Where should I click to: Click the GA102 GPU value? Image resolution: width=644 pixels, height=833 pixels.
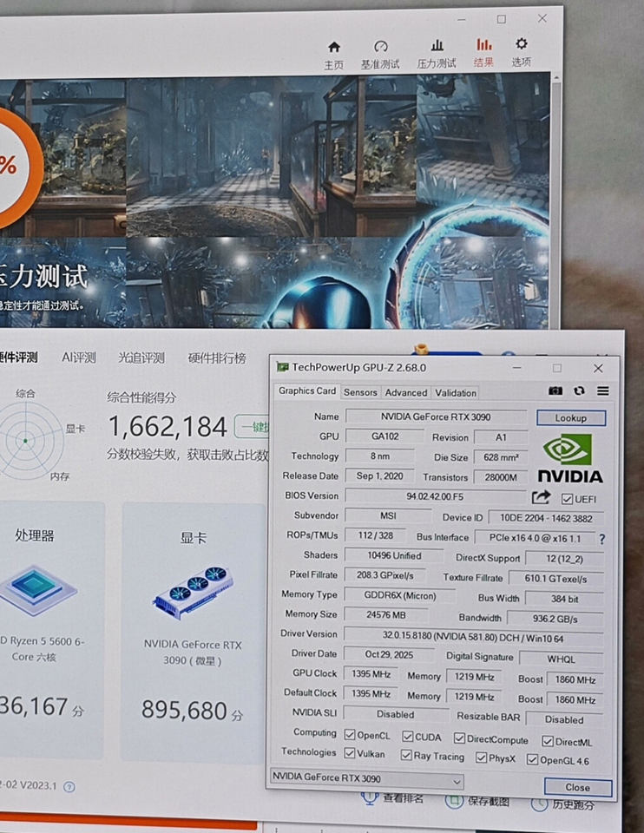(384, 436)
